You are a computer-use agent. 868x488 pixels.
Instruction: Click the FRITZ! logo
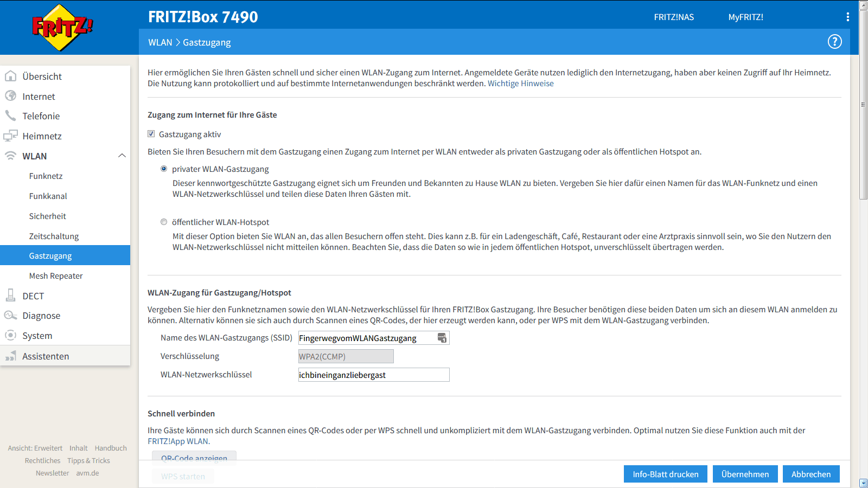tap(62, 28)
